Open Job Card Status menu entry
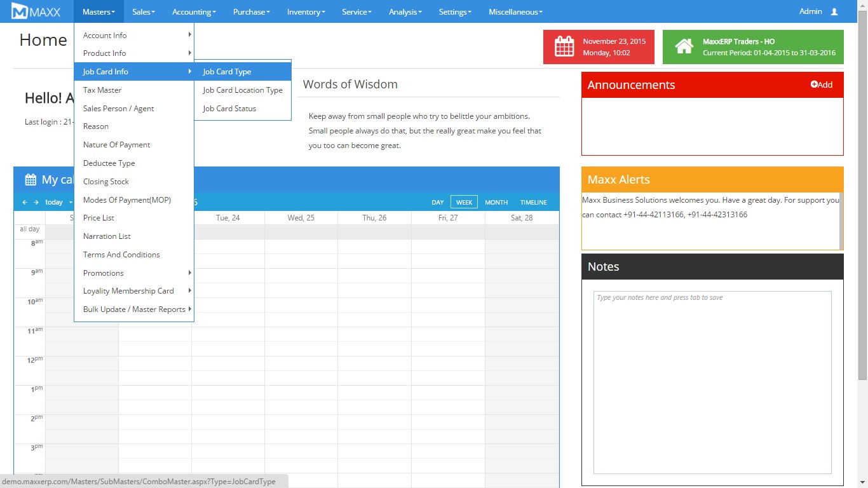This screenshot has width=868, height=488. [x=229, y=109]
